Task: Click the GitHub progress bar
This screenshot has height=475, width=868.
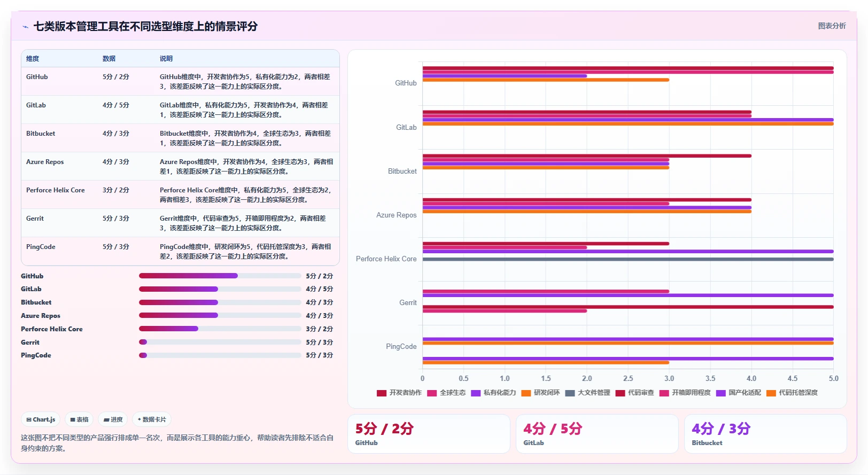Action: pyautogui.click(x=220, y=276)
